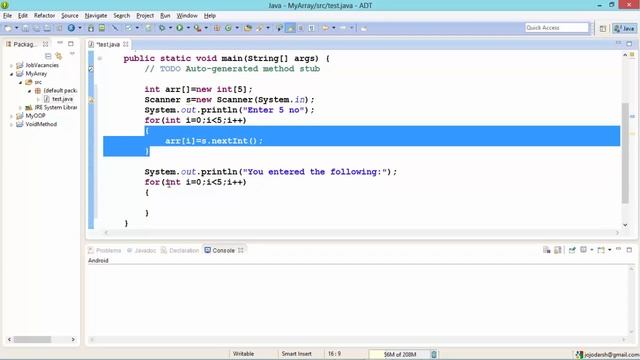The image size is (640, 360).
Task: Click the Open Type toolbar icon
Action: 248,28
